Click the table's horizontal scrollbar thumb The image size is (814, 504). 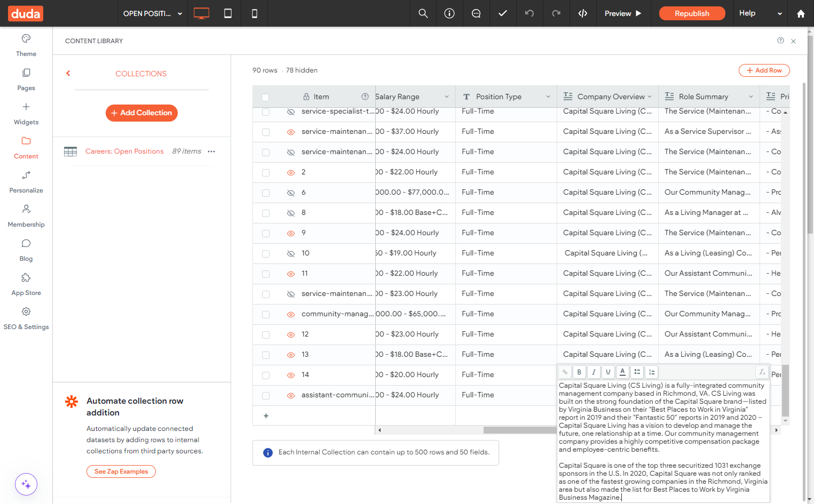[520, 430]
